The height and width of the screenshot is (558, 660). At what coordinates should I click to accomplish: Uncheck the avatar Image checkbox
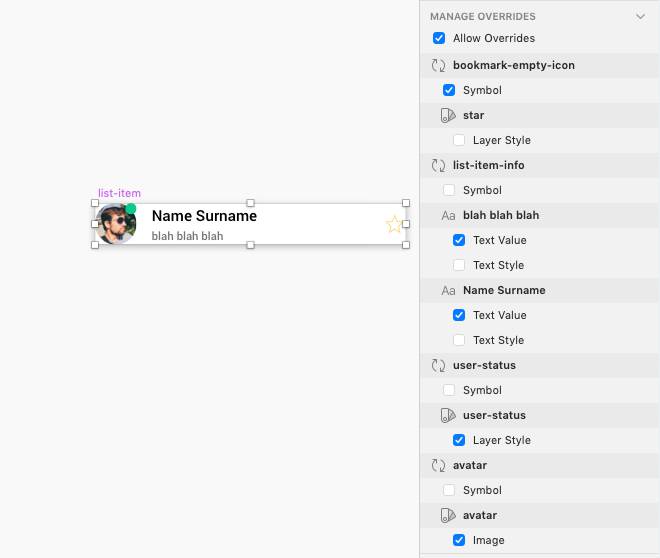tap(459, 540)
